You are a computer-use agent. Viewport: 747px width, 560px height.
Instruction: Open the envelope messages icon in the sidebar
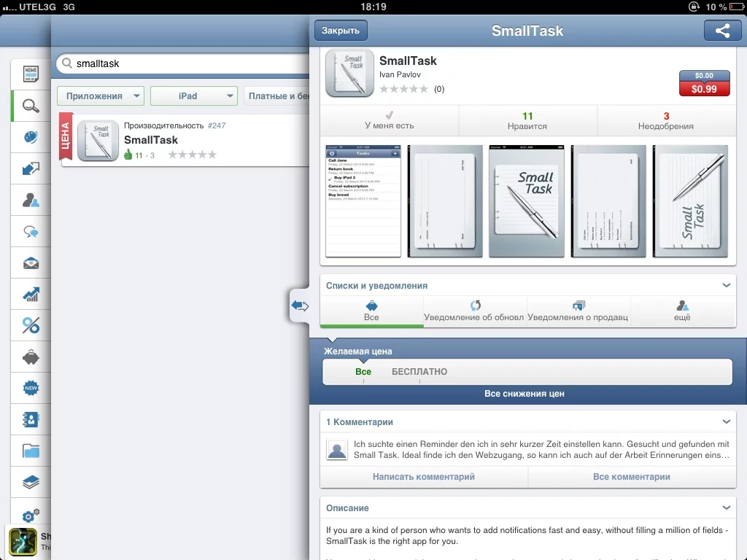pyautogui.click(x=31, y=262)
